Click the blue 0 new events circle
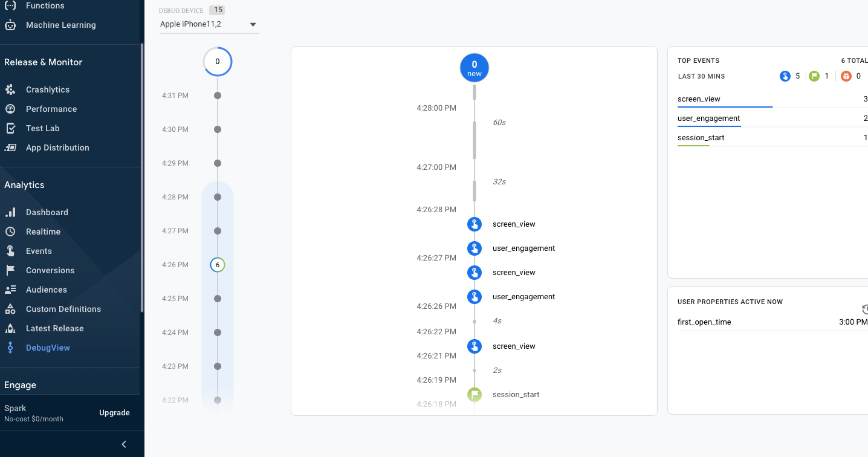The height and width of the screenshot is (457, 868). pyautogui.click(x=474, y=68)
